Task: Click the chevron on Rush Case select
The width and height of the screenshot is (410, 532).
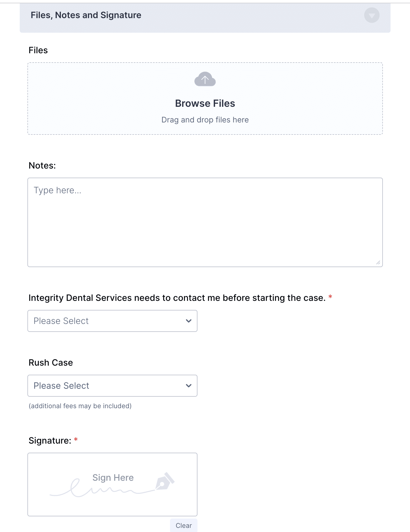Action: click(189, 386)
